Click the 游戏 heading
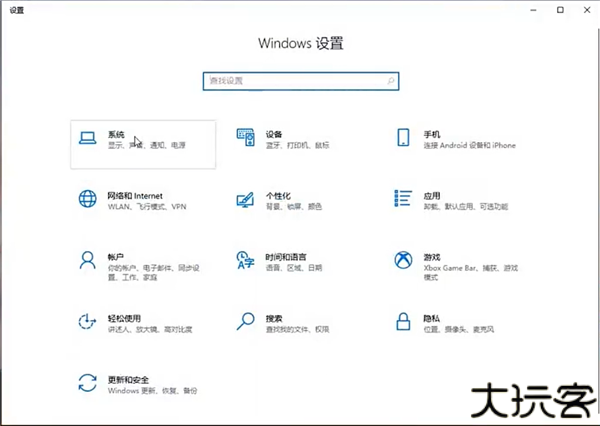The height and width of the screenshot is (426, 600). click(x=432, y=257)
